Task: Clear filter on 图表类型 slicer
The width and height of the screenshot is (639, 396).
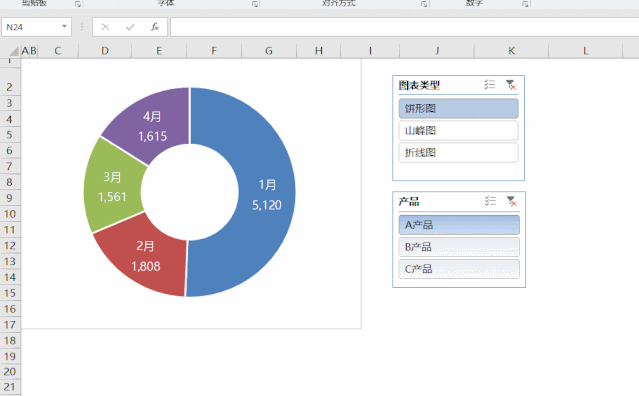Action: click(x=511, y=85)
